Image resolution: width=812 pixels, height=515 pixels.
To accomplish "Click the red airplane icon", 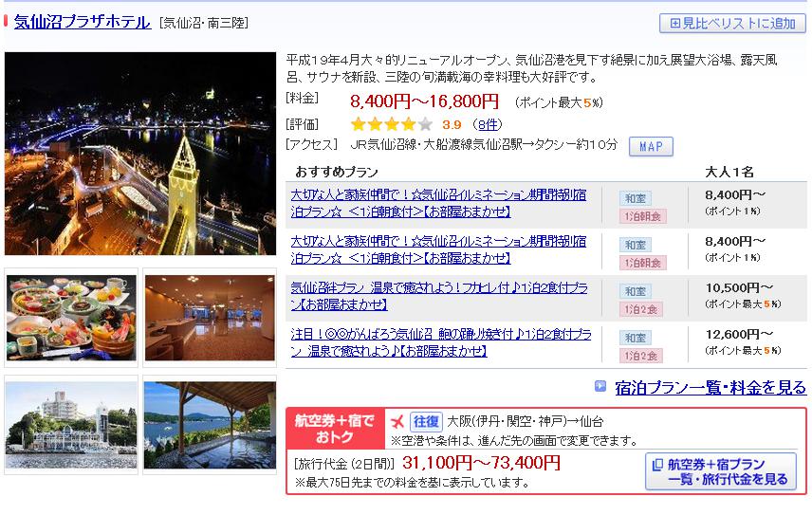I will click(397, 422).
